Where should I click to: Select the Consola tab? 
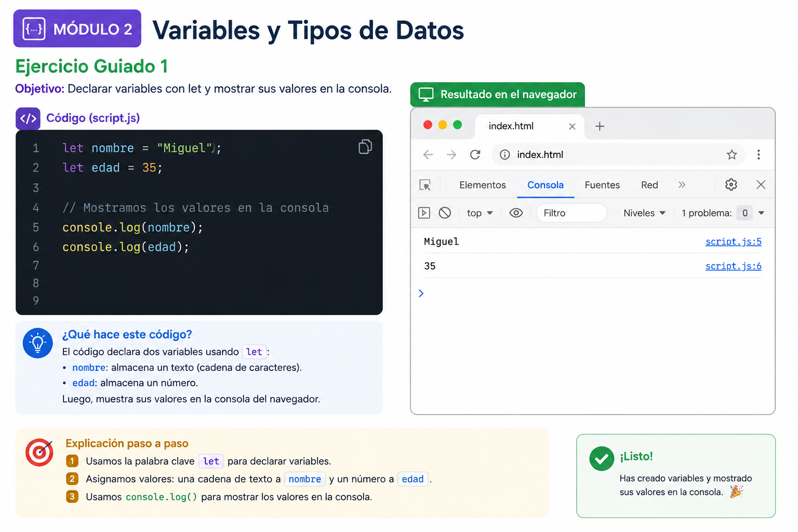tap(546, 185)
